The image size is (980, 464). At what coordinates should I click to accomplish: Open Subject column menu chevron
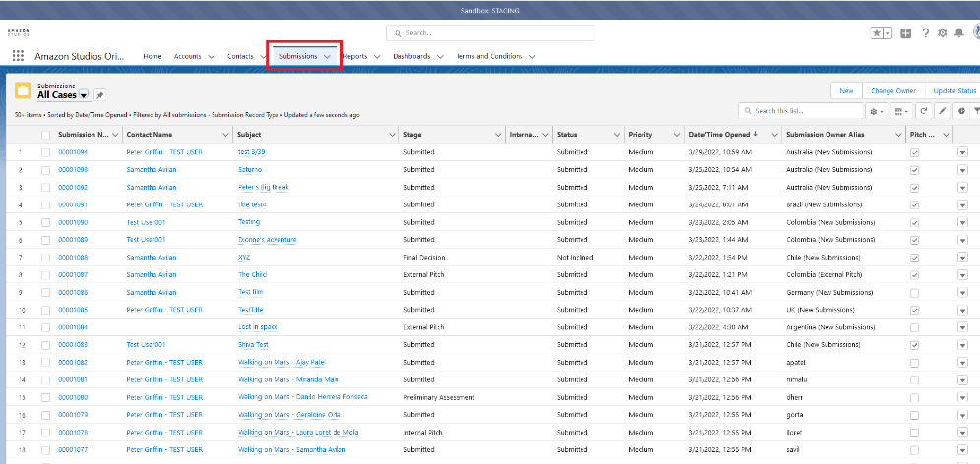coord(393,135)
